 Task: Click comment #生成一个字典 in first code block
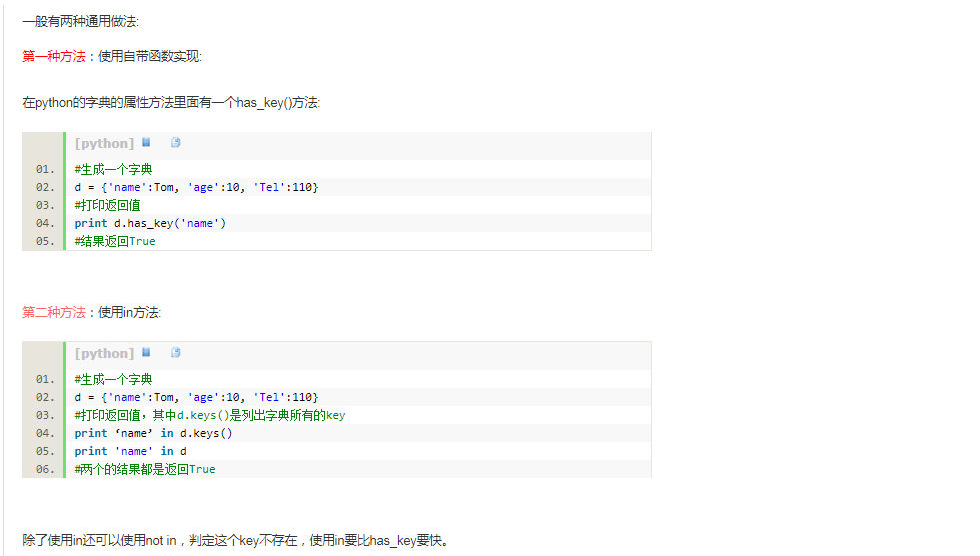tap(113, 169)
